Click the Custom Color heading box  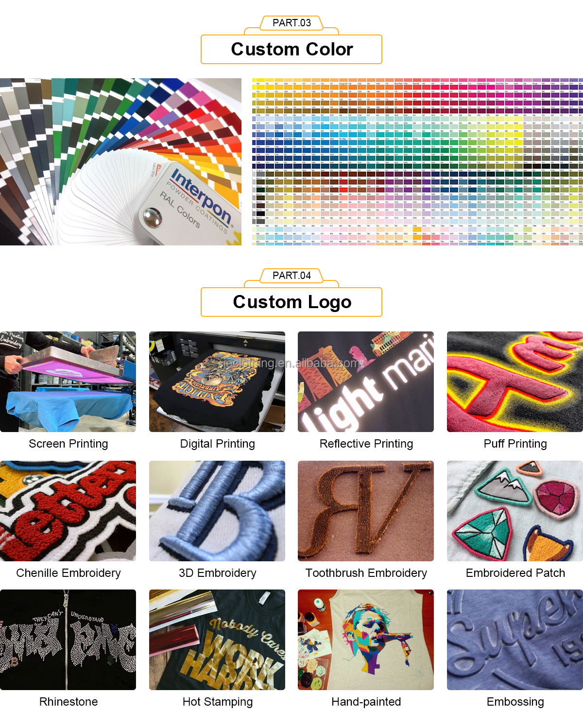291,50
